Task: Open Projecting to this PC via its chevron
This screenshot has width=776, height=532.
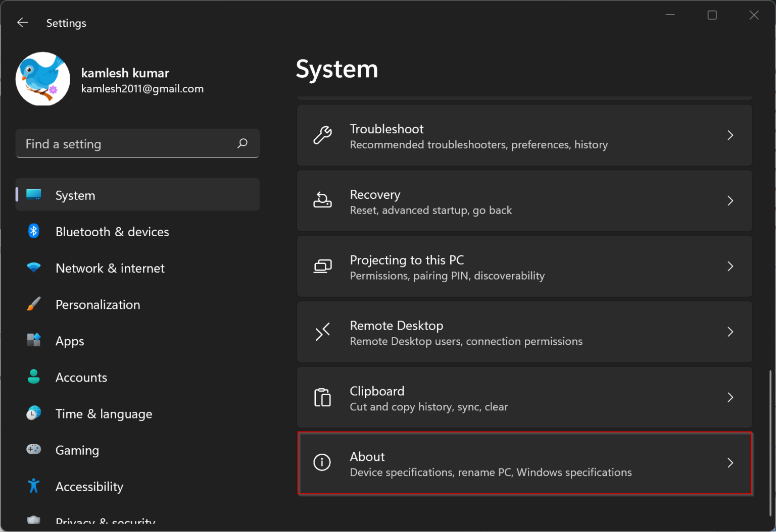Action: click(x=730, y=266)
